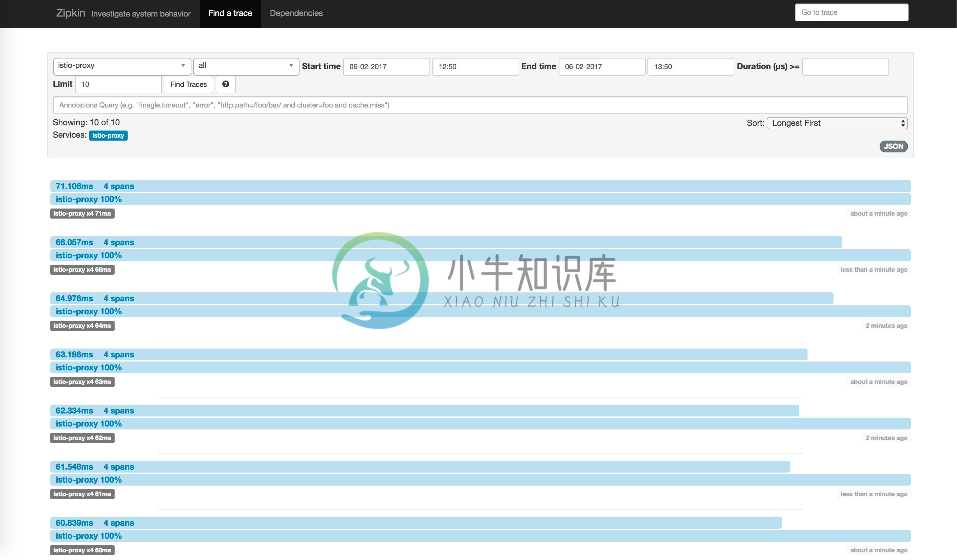
Task: Click the help question mark icon
Action: [225, 84]
